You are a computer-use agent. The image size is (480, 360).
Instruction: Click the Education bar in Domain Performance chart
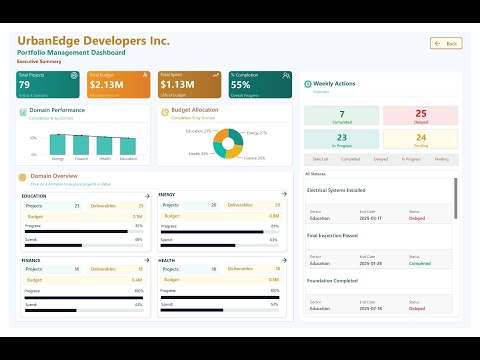coord(128,147)
